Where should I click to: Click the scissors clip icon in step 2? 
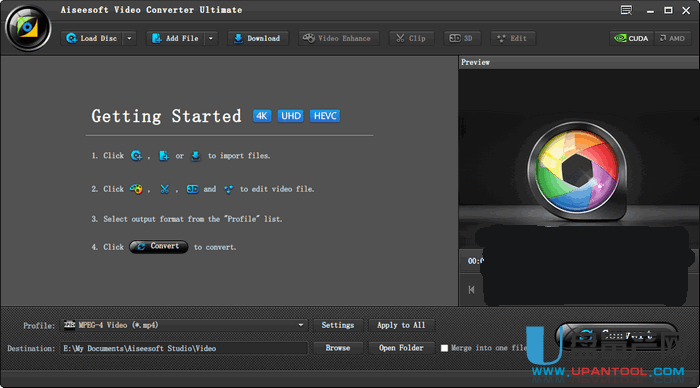point(164,189)
